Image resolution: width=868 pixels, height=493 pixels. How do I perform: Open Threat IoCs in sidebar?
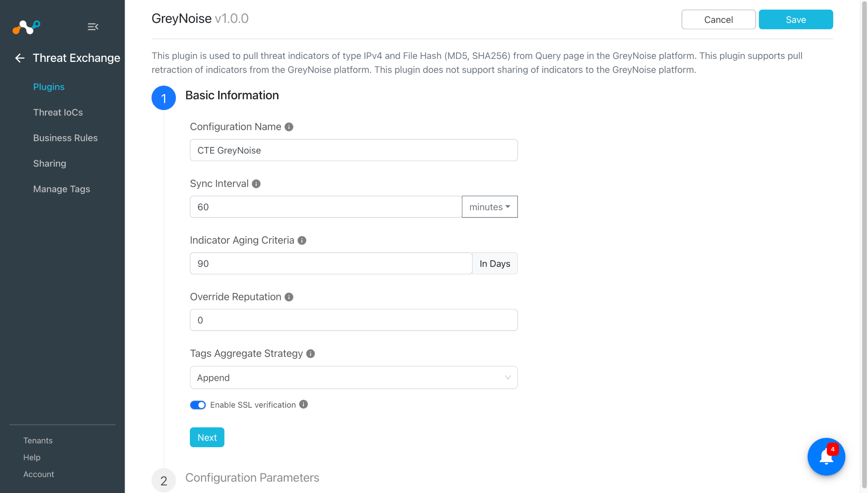point(58,112)
